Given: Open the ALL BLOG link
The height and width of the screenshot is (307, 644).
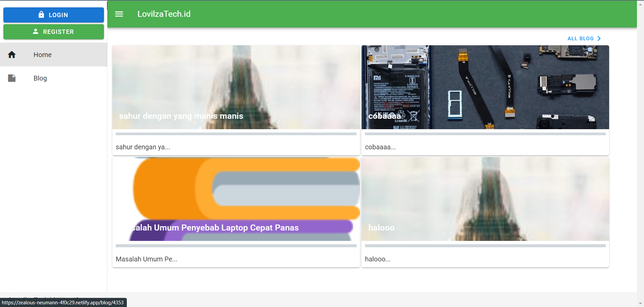Looking at the screenshot, I should 580,39.
